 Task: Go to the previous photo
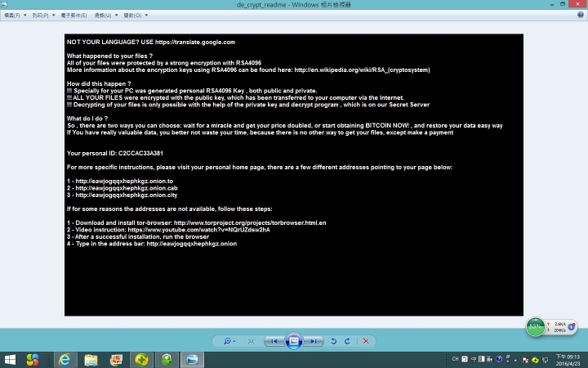[x=274, y=341]
